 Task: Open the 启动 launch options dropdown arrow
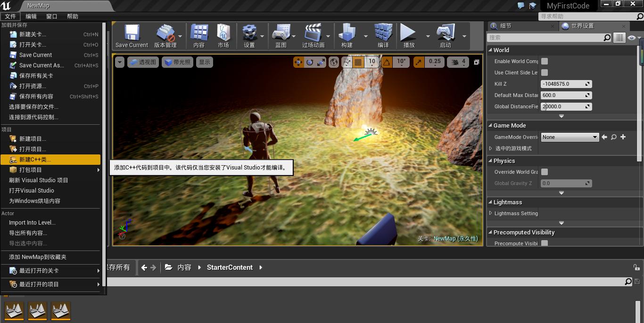coord(464,36)
